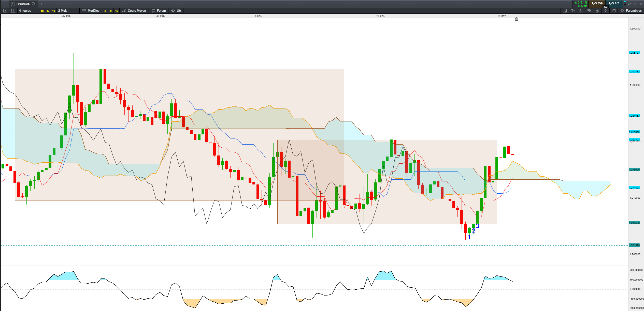Click the sell price 1,27754

(597, 3)
